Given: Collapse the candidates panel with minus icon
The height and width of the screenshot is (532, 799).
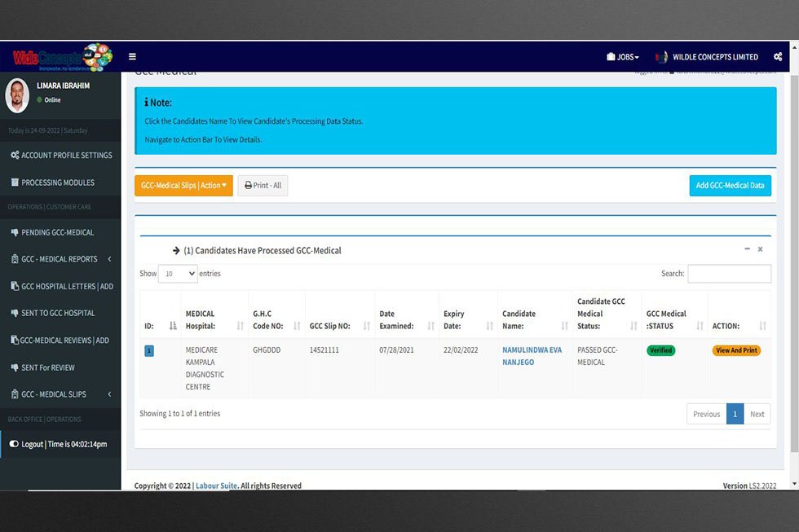Looking at the screenshot, I should click(747, 249).
